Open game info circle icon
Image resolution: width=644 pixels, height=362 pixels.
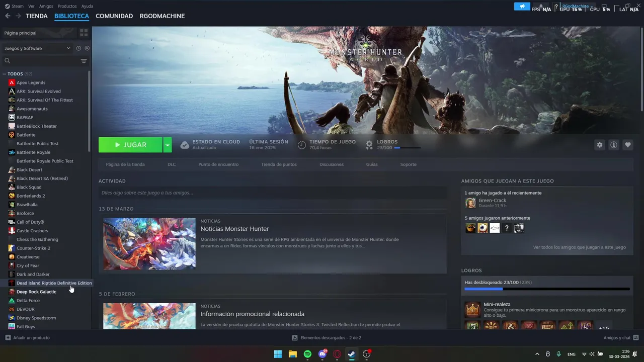613,145
